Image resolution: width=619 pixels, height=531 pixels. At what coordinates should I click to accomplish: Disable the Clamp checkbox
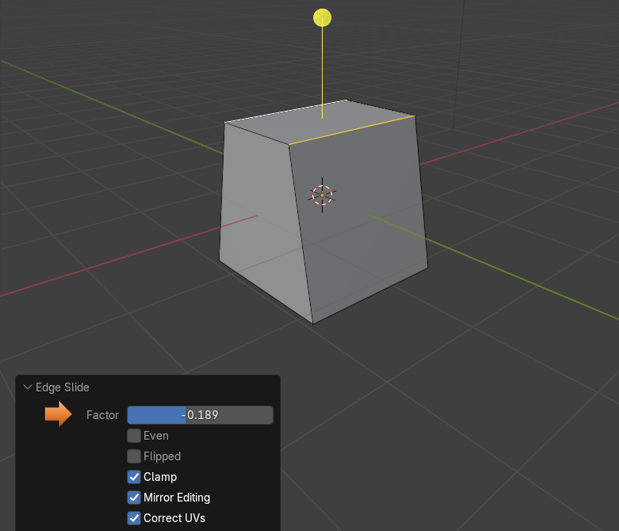pyautogui.click(x=134, y=477)
